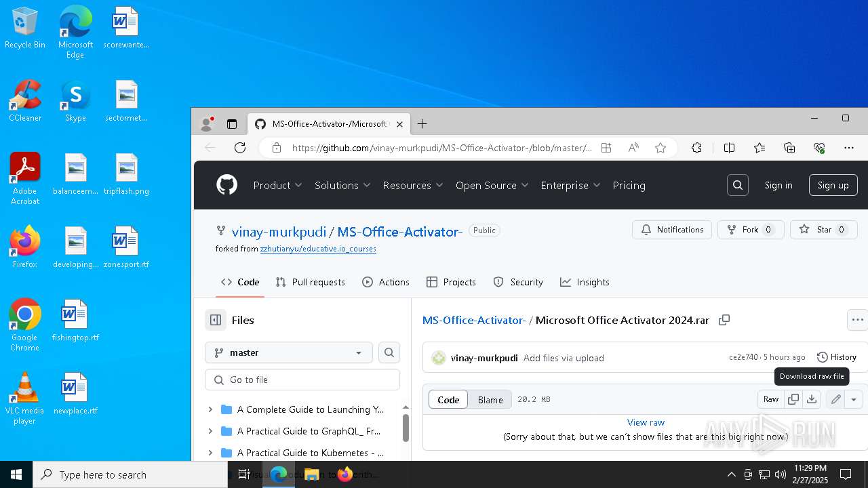Open the notification center icon
Viewport: 868px width, 488px height.
pyautogui.click(x=846, y=474)
